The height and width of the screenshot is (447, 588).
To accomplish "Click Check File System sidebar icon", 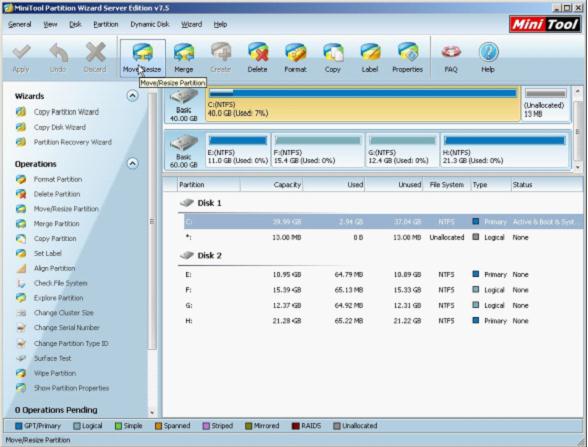I will [x=21, y=283].
